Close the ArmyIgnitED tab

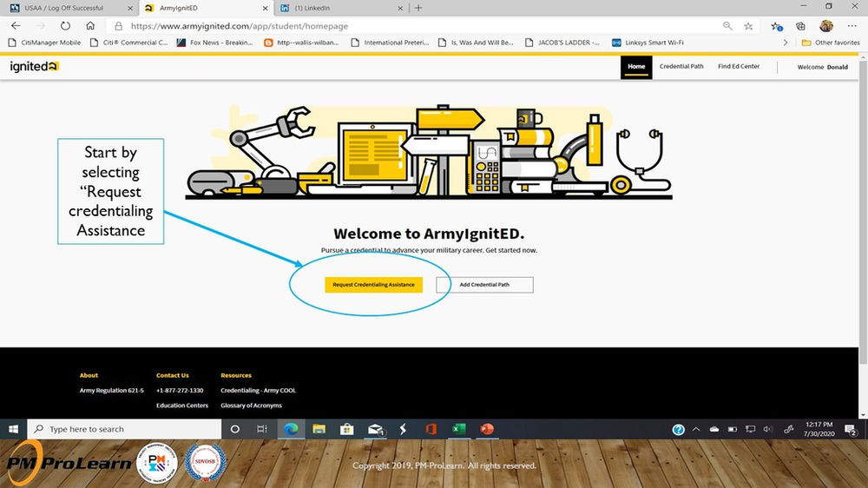(265, 9)
